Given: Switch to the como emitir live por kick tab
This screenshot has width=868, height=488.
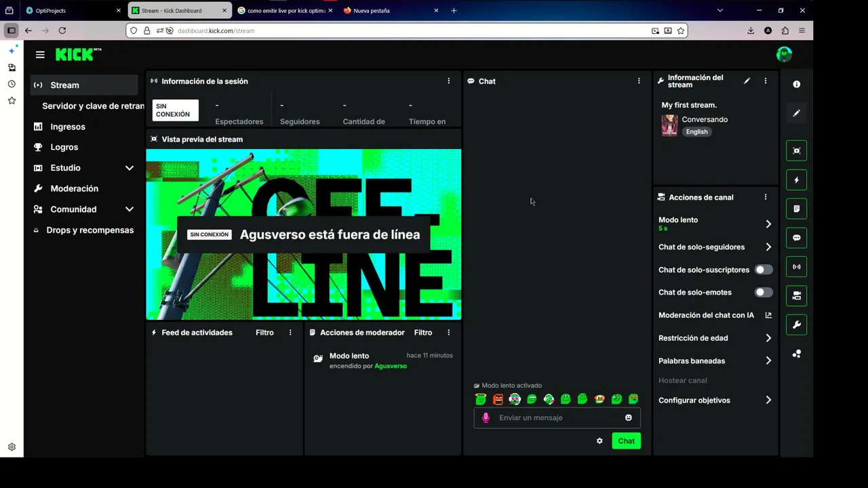Looking at the screenshot, I should pos(284,10).
